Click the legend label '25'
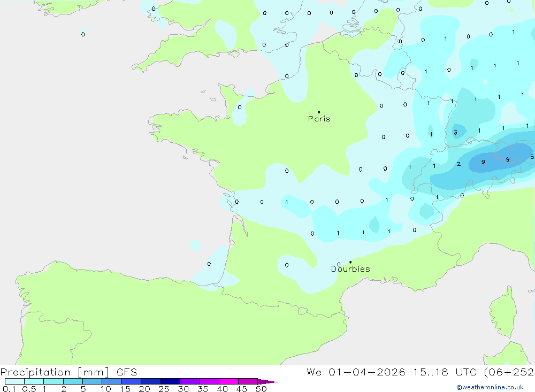The image size is (535, 392). tap(164, 389)
